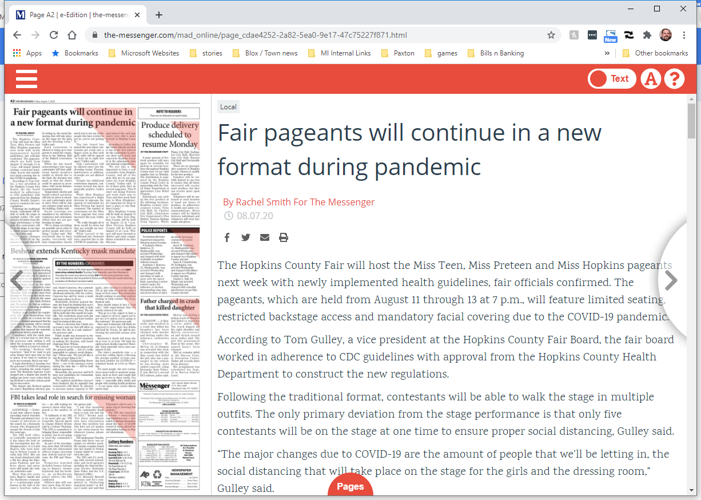Open Apps shortcut in bookmarks bar
Screen dimensions: 701x500
[27, 53]
